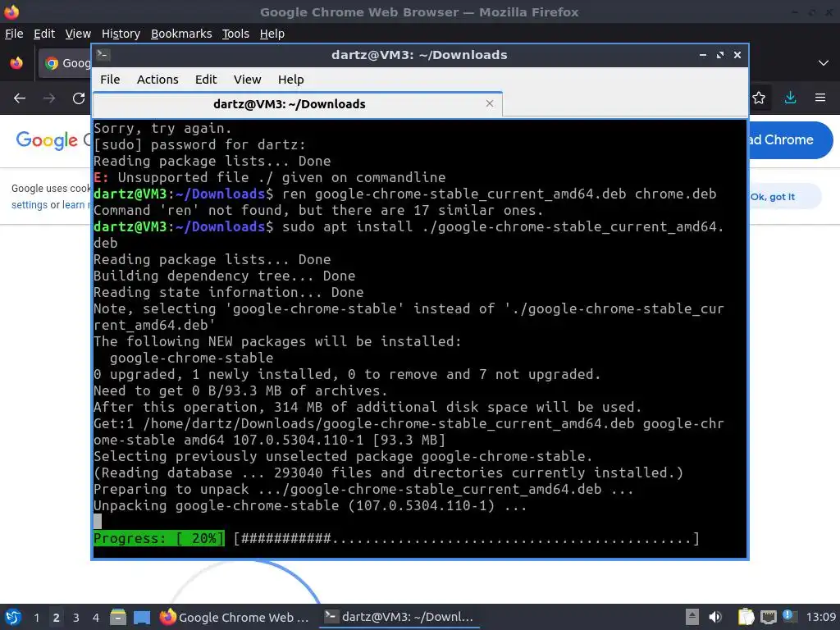
Task: Open the file manager from the taskbar
Action: pos(118,617)
